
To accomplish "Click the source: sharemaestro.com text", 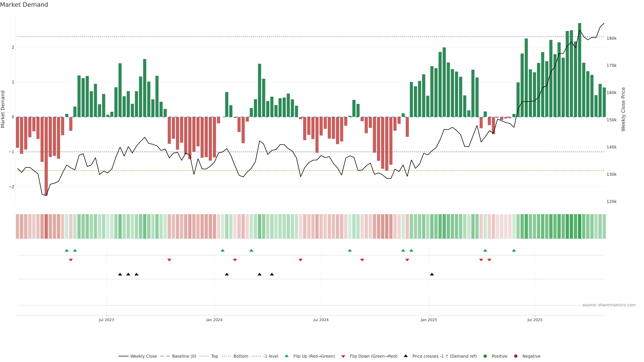I will 609,305.
